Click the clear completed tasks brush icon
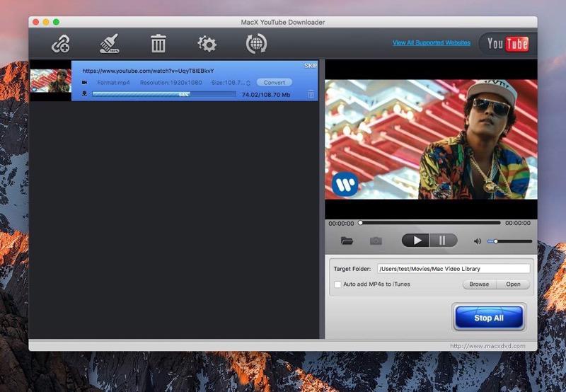Image resolution: width=566 pixels, height=392 pixels. click(x=110, y=44)
